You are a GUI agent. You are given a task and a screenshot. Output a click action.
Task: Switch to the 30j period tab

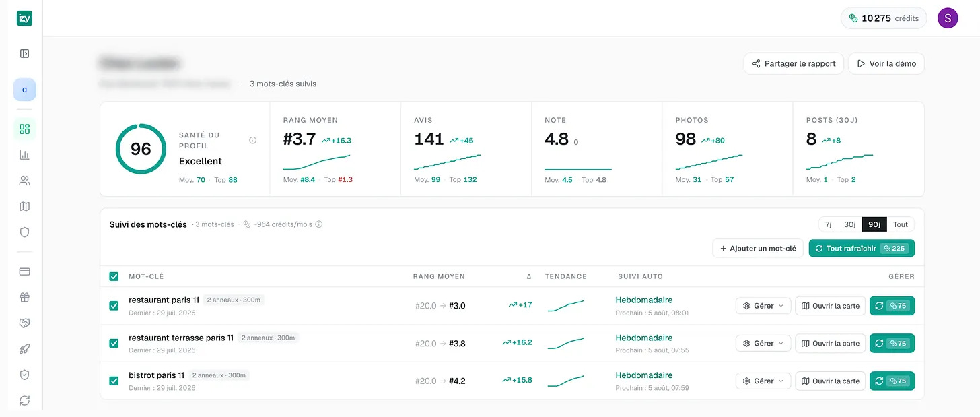pyautogui.click(x=850, y=224)
